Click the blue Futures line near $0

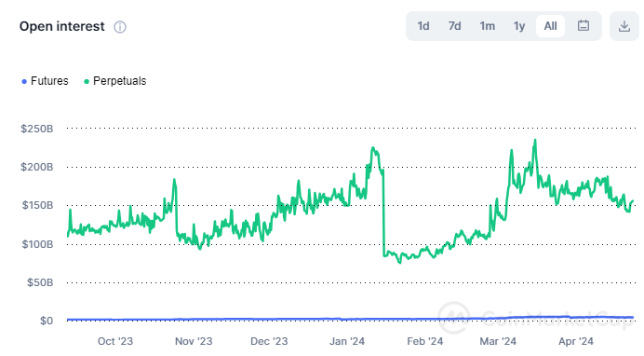350,319
